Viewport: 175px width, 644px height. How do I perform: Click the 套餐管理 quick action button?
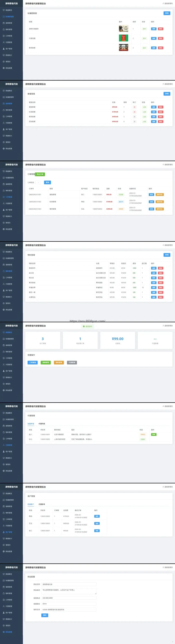pos(46,363)
